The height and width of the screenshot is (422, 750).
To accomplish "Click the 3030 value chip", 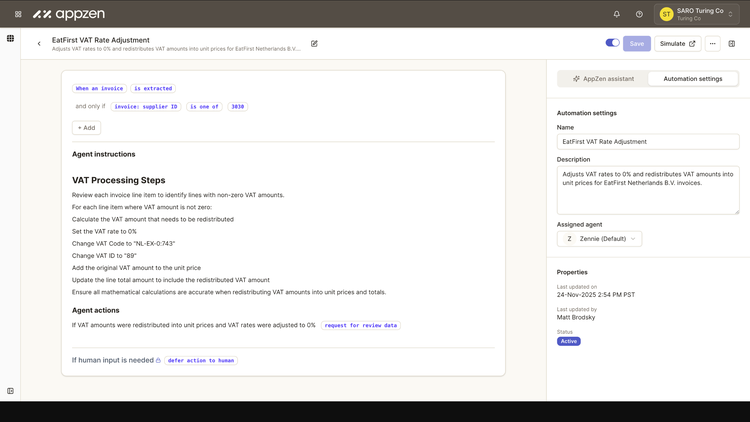I will (237, 107).
